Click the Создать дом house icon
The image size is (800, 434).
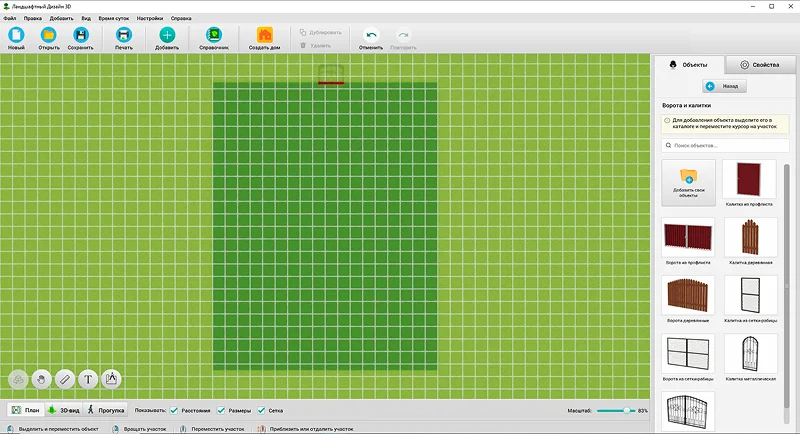click(x=264, y=35)
